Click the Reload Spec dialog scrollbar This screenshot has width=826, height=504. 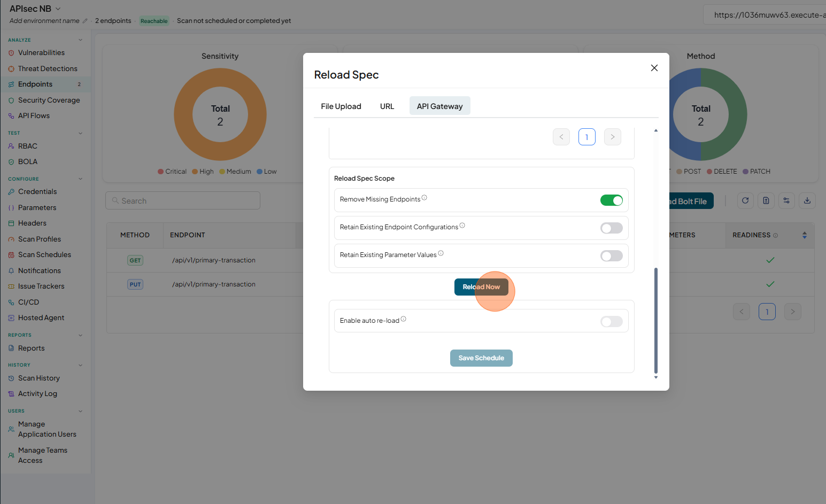point(656,321)
